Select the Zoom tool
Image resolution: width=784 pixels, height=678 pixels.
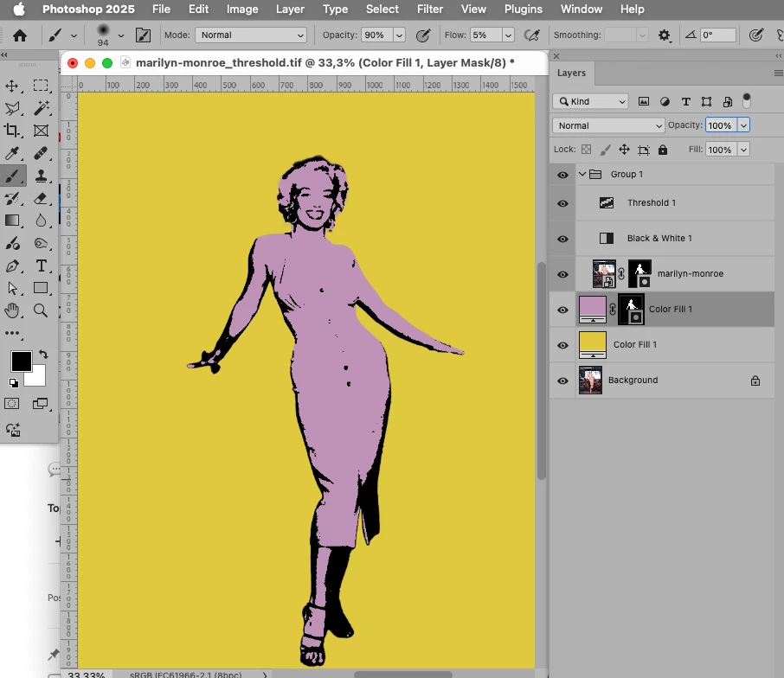click(x=41, y=310)
